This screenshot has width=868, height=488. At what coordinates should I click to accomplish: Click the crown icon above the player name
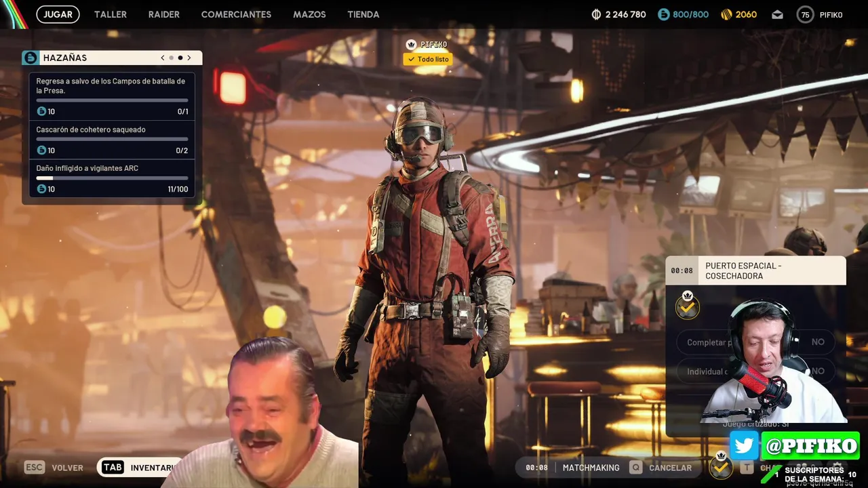point(411,44)
